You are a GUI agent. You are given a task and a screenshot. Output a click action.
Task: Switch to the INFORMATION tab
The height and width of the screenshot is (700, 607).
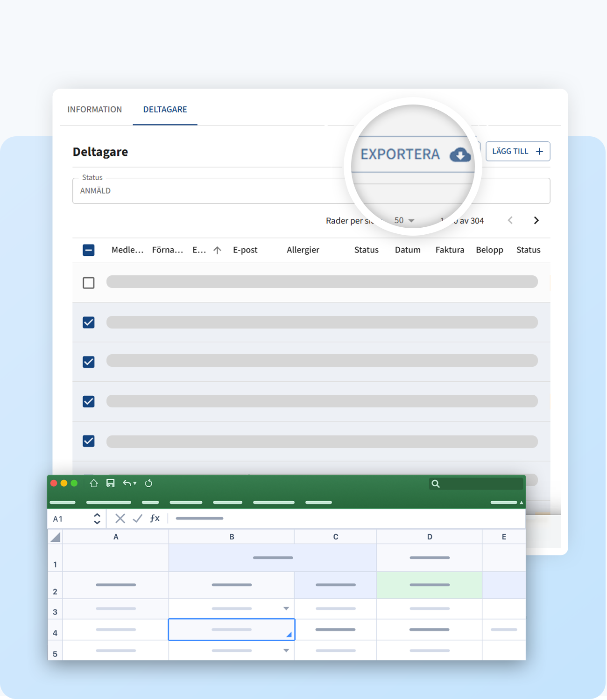click(x=95, y=109)
